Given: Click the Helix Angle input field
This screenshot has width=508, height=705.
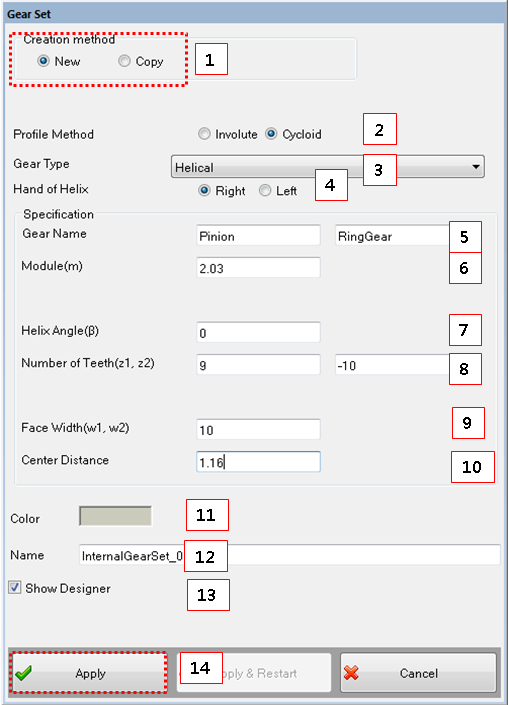Looking at the screenshot, I should click(258, 333).
